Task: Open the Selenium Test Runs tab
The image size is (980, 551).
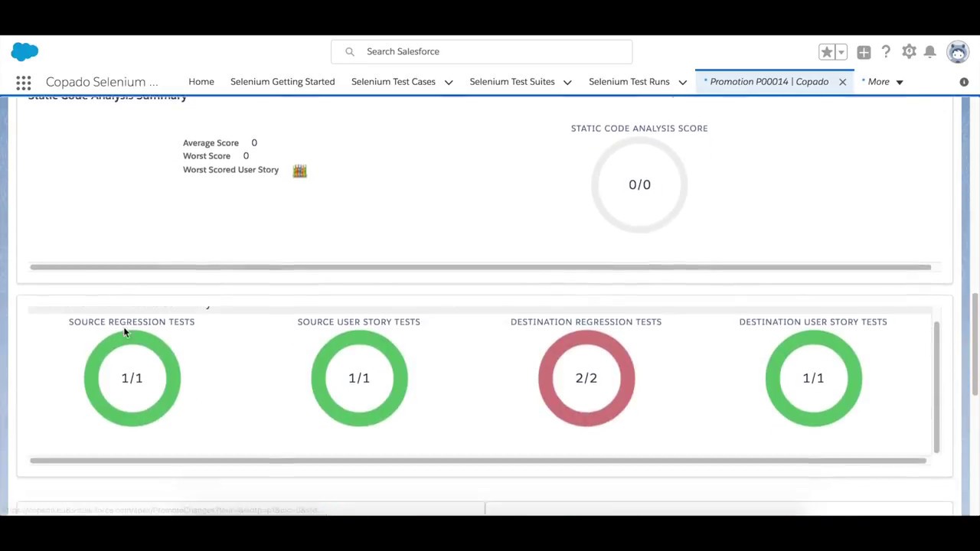Action: (x=629, y=81)
